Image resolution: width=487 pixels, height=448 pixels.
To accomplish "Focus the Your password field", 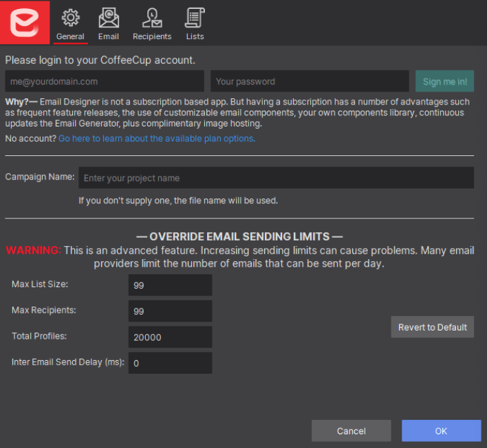I will point(310,81).
